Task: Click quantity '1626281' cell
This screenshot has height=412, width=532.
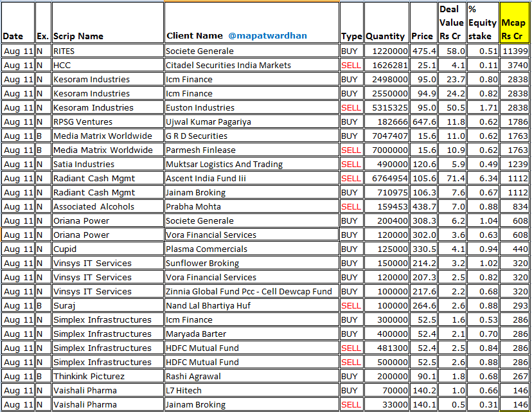Action: [x=386, y=65]
